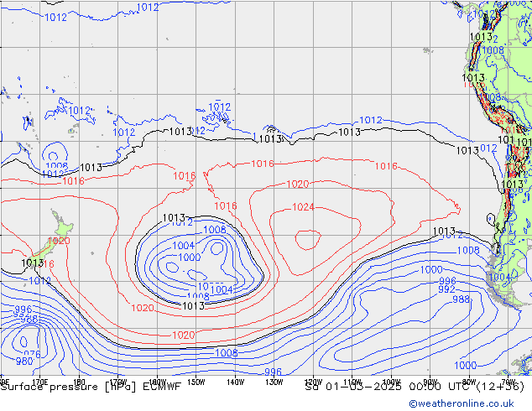The width and height of the screenshot is (532, 411).
Task: Click the 1013 label next to blue 1012 at right
Action: pyautogui.click(x=467, y=151)
